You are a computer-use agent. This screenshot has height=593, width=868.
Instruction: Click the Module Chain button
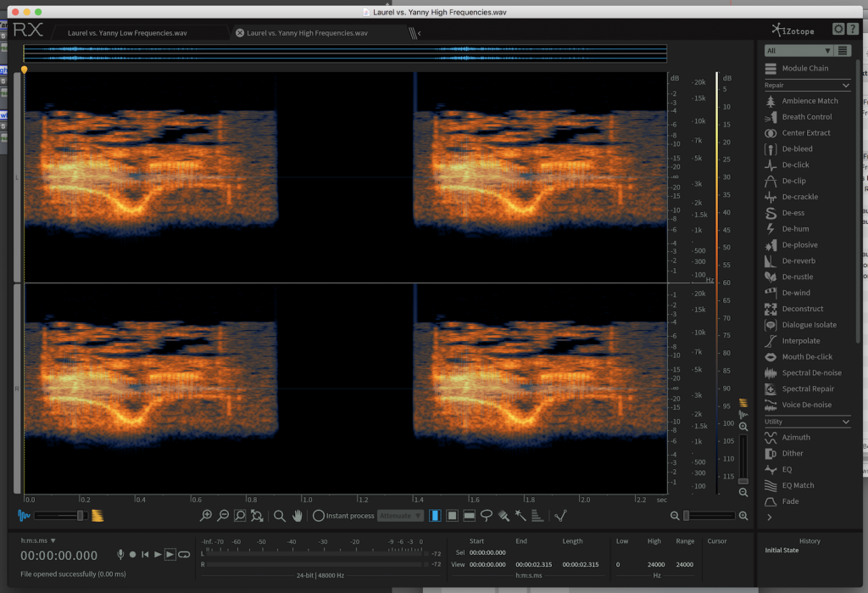coord(804,69)
